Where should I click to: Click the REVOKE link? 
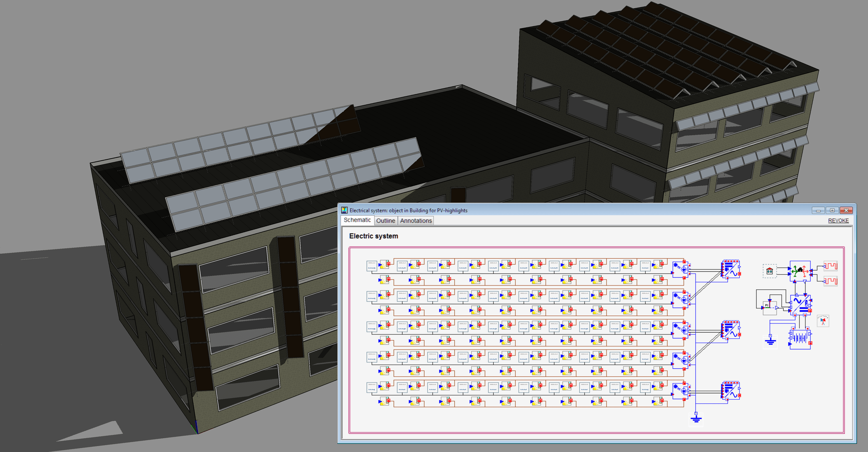coord(838,221)
